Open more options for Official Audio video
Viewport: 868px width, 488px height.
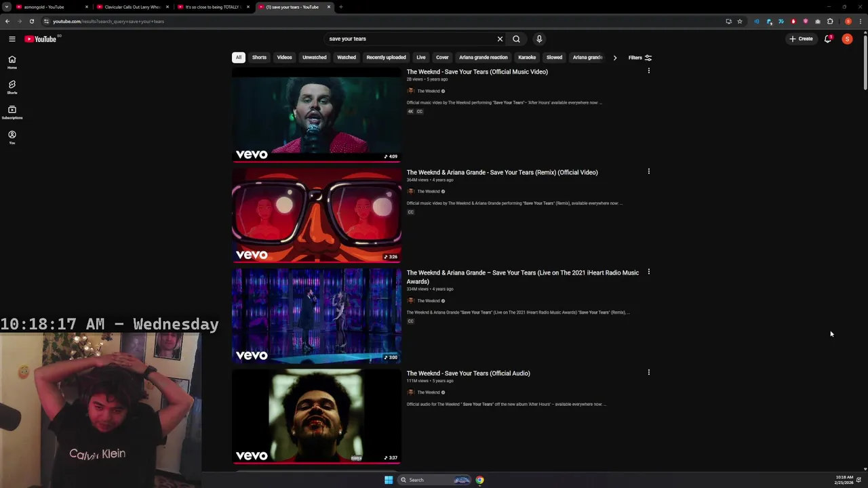click(x=648, y=372)
